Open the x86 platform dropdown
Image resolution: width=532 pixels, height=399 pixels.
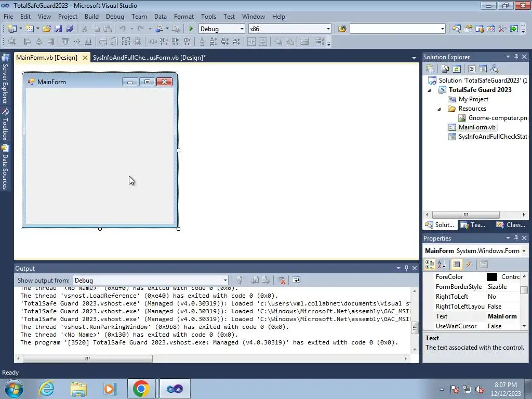(x=328, y=29)
